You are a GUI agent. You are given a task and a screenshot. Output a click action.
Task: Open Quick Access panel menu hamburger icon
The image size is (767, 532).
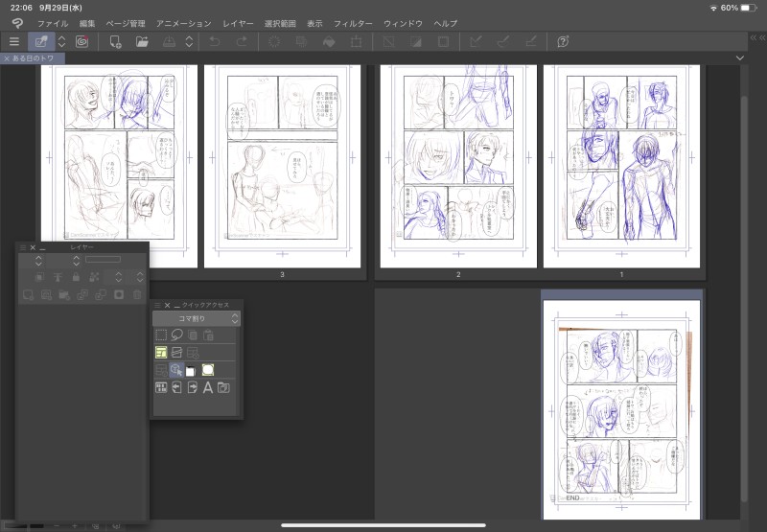(157, 305)
